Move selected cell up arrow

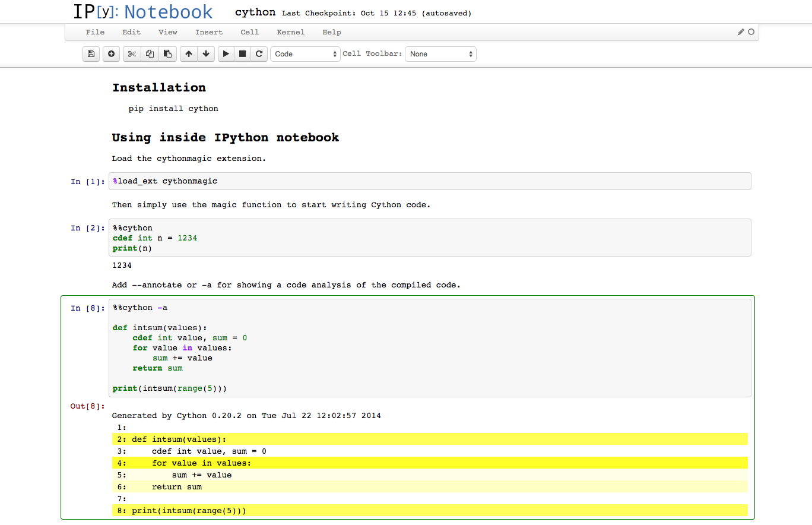point(188,54)
